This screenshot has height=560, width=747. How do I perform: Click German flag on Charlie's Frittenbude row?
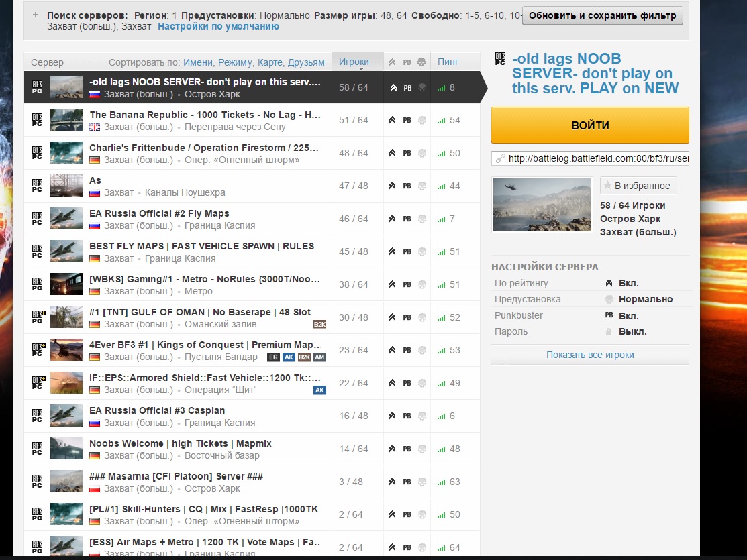click(x=95, y=160)
